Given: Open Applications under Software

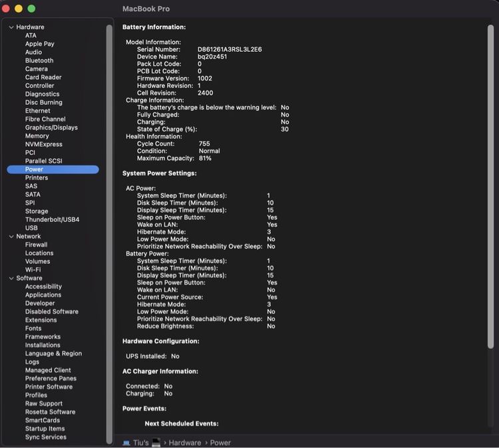Looking at the screenshot, I should point(43,295).
